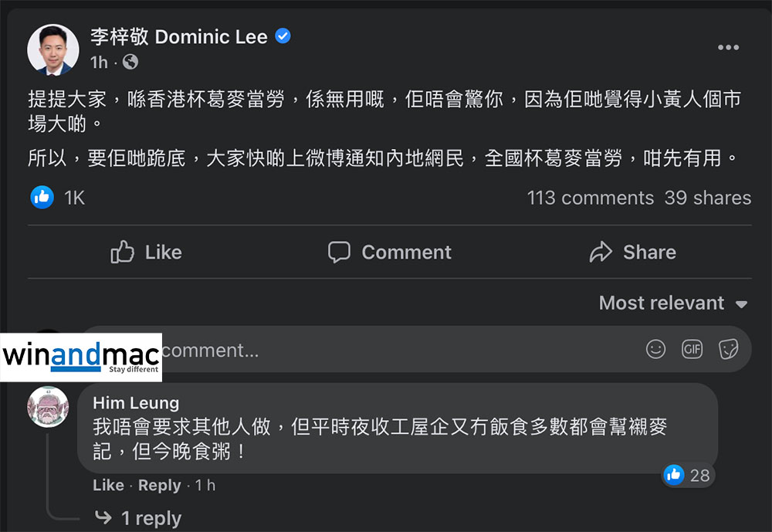Screen dimensions: 772x532
Task: Open emoji picker in comment box
Action: (655, 350)
